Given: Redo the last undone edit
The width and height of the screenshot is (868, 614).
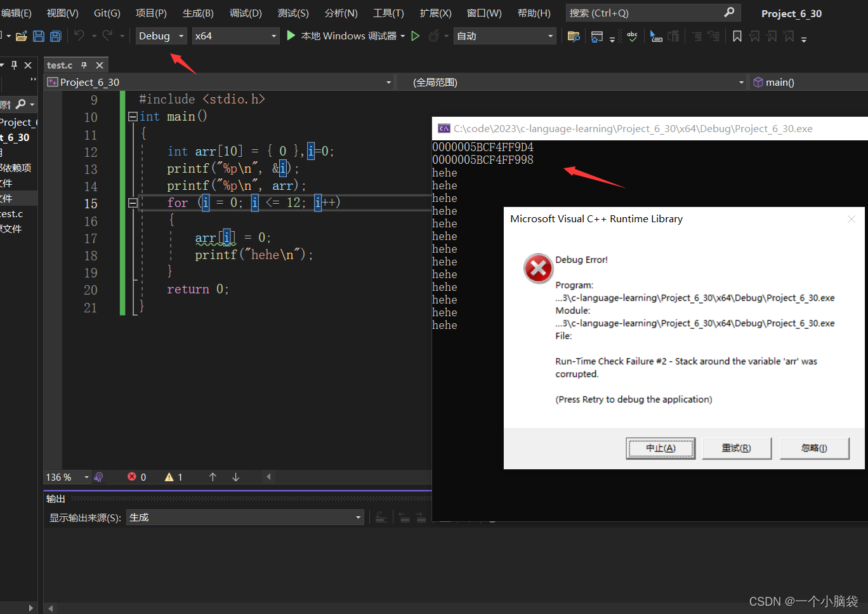Looking at the screenshot, I should [x=107, y=36].
